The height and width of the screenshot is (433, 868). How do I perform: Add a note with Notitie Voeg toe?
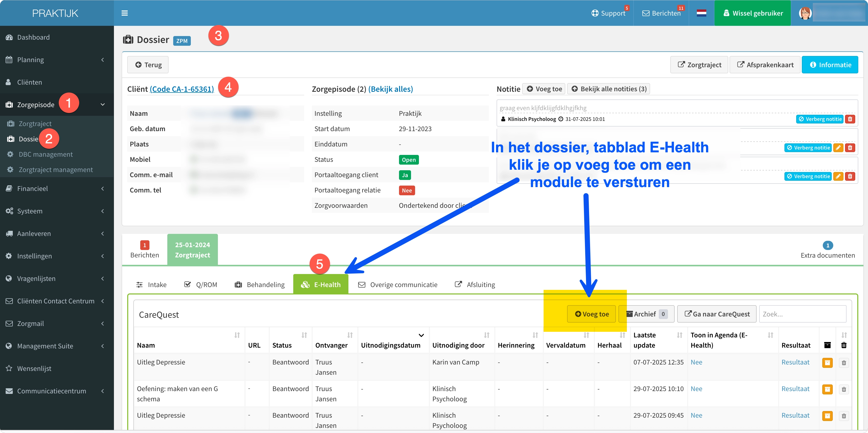click(544, 89)
